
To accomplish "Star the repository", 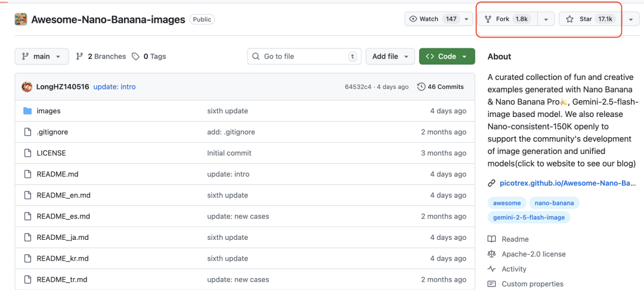I will tap(589, 19).
